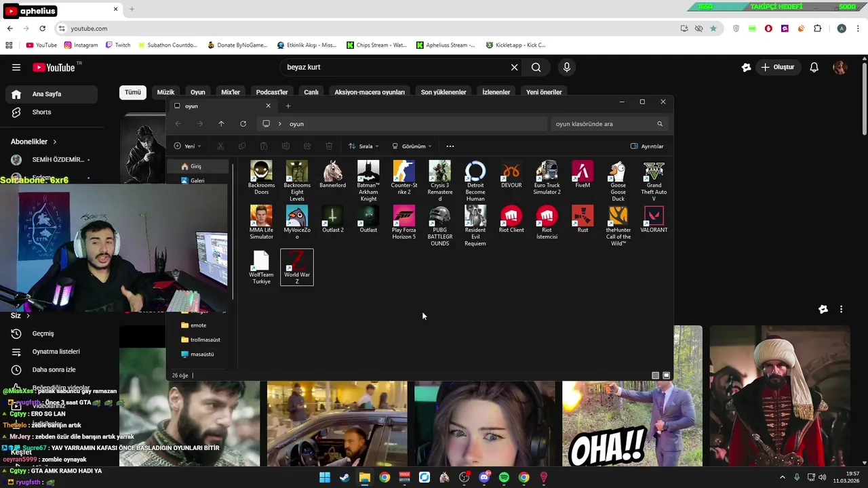The width and height of the screenshot is (868, 488).
Task: Open the Görünüm view dropdown
Action: [412, 146]
